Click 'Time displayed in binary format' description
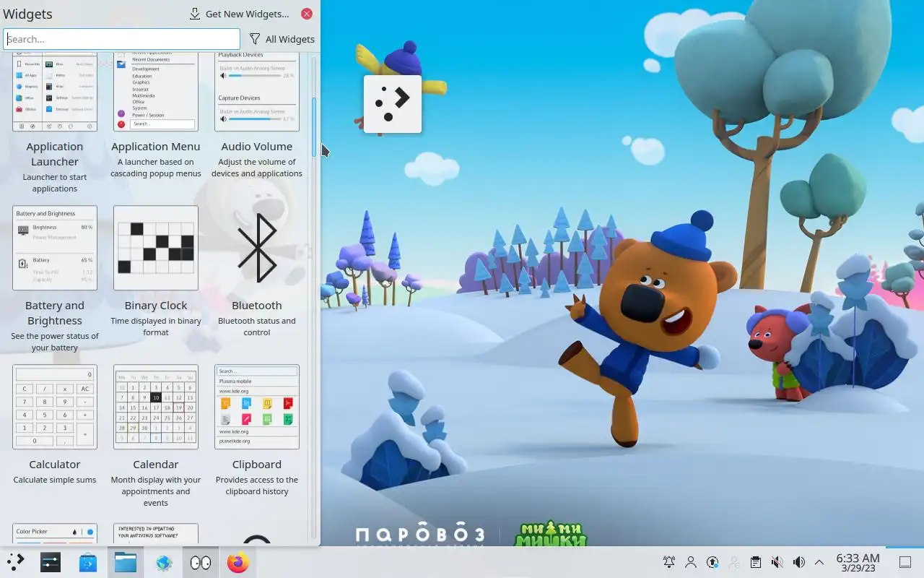Viewport: 924px width, 578px height. pos(156,327)
